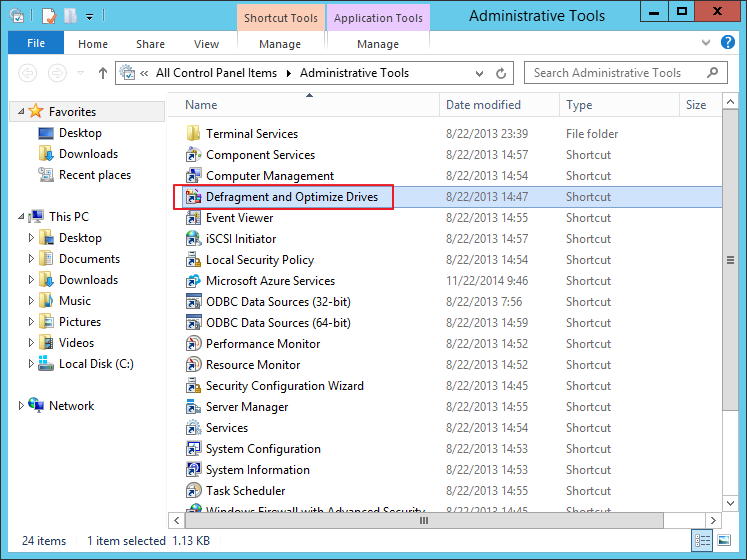The height and width of the screenshot is (560, 747).
Task: Switch to the View tab
Action: (x=206, y=44)
